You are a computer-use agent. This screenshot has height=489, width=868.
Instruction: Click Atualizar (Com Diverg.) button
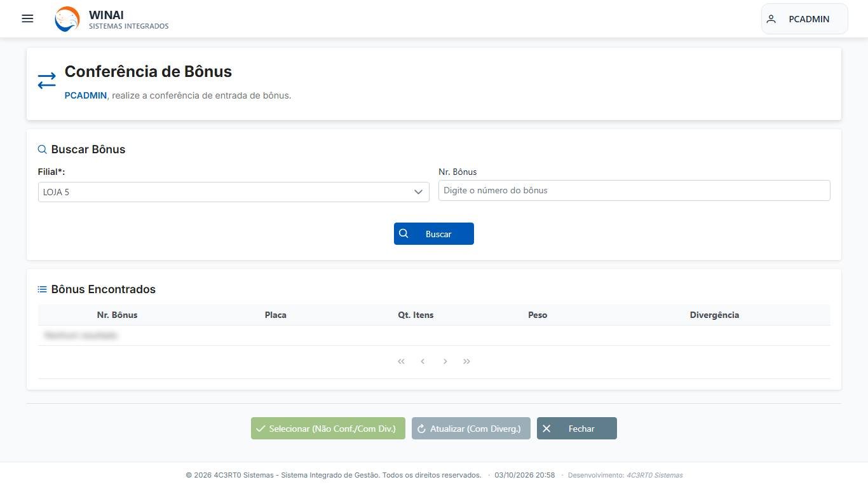[471, 429]
